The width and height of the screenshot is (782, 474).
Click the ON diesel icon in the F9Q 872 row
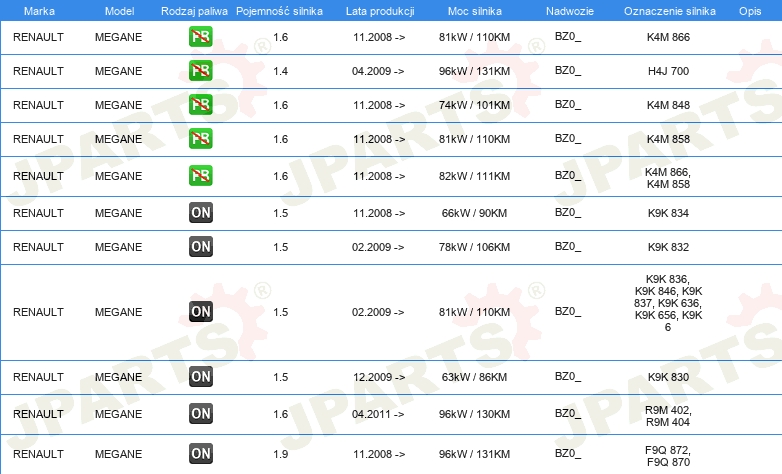200,454
